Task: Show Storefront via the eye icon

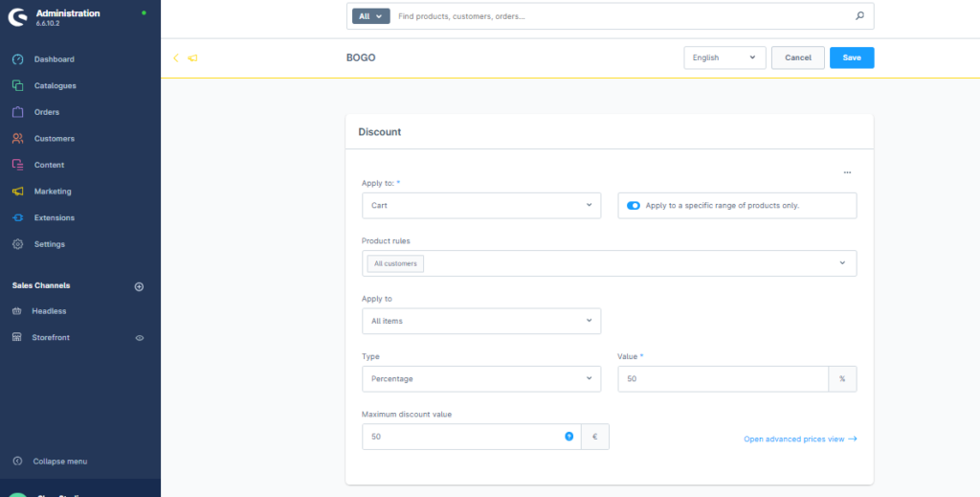Action: 139,338
